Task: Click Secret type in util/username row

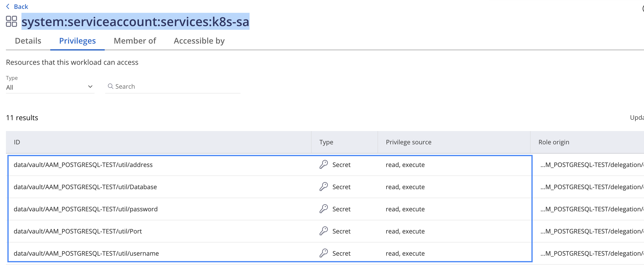Action: click(341, 253)
